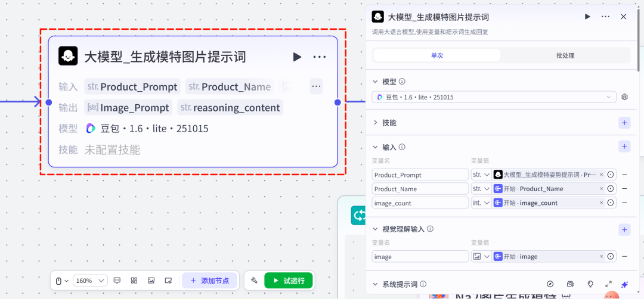
Task: Change type dropdown for Product_Name
Action: point(481,189)
